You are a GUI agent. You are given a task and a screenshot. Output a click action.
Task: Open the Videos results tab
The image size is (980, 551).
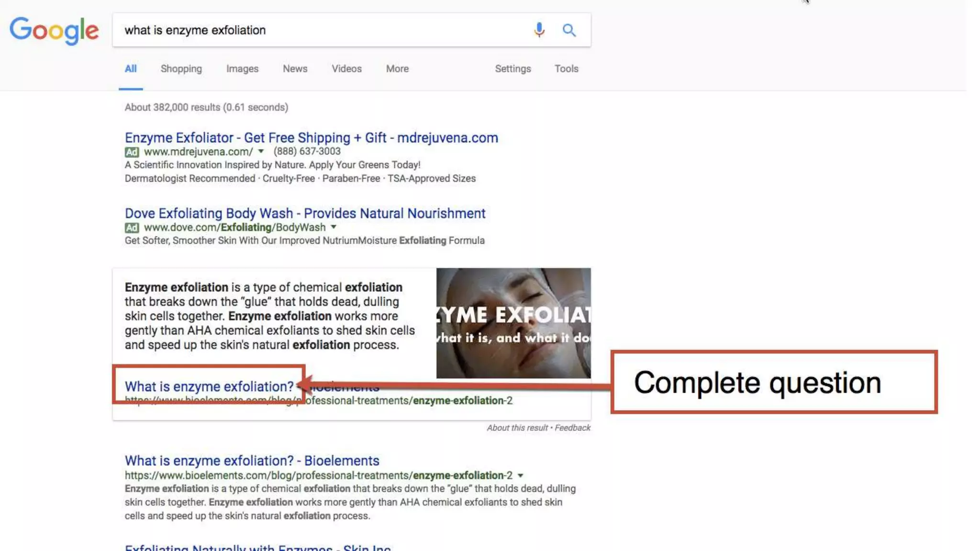(346, 69)
